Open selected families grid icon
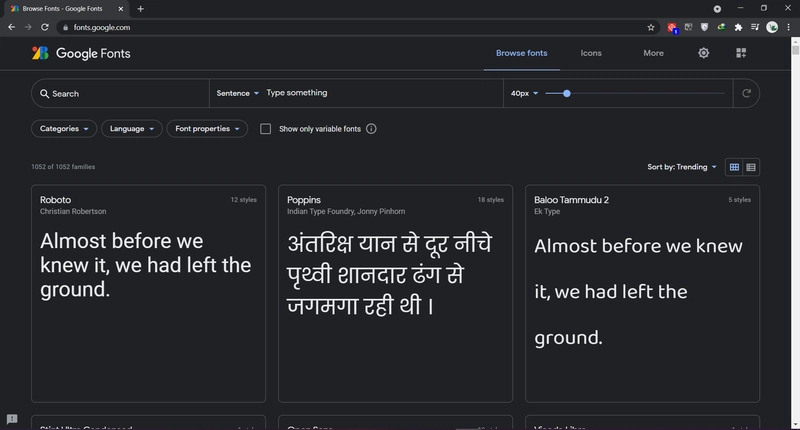 [741, 53]
